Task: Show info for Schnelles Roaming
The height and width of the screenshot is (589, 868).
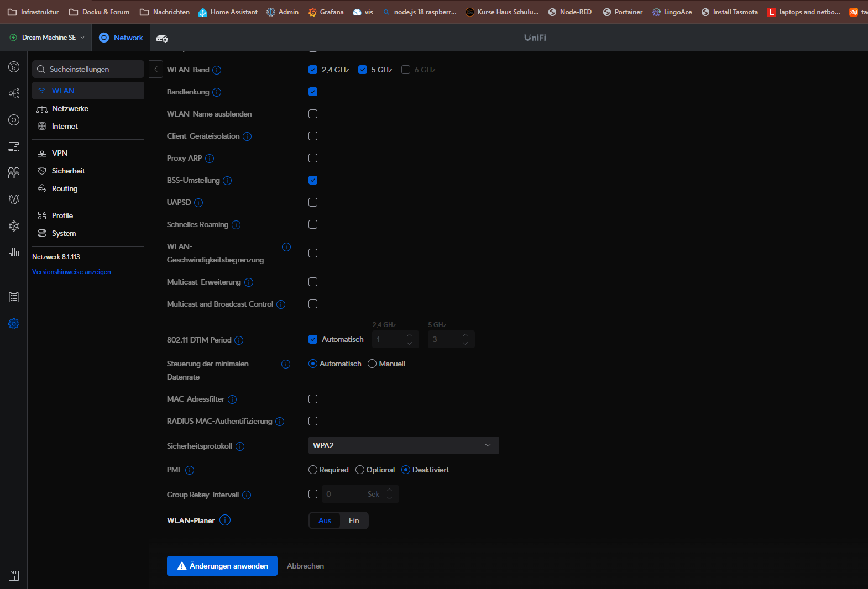Action: click(236, 225)
